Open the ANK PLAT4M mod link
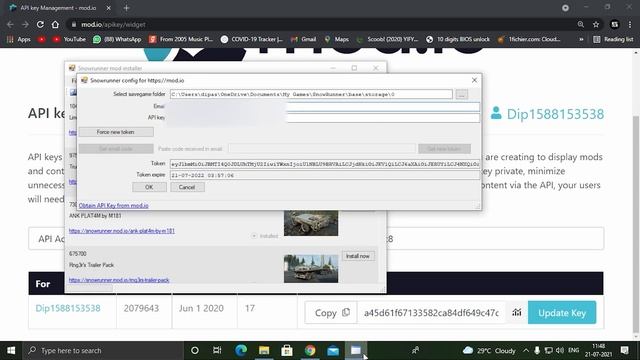 tap(122, 231)
